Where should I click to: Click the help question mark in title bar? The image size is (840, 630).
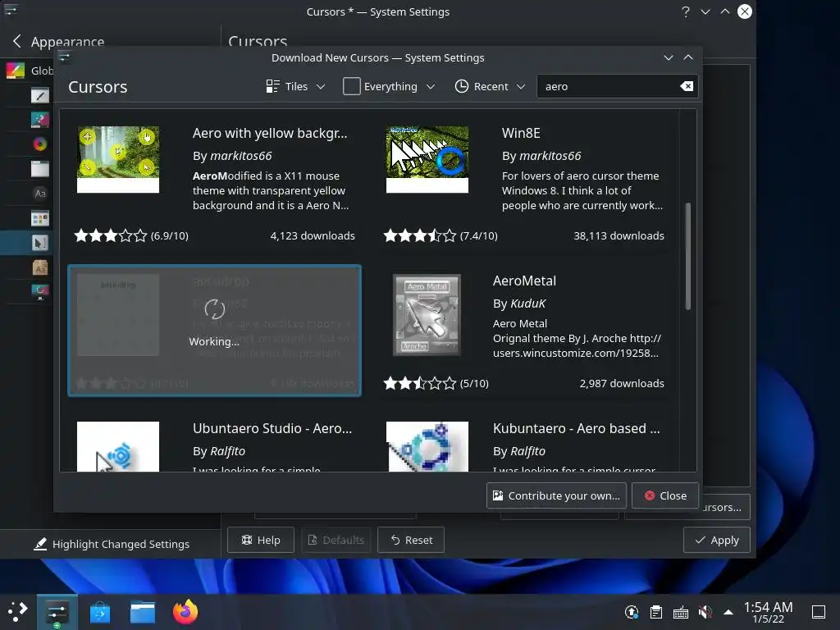(685, 11)
